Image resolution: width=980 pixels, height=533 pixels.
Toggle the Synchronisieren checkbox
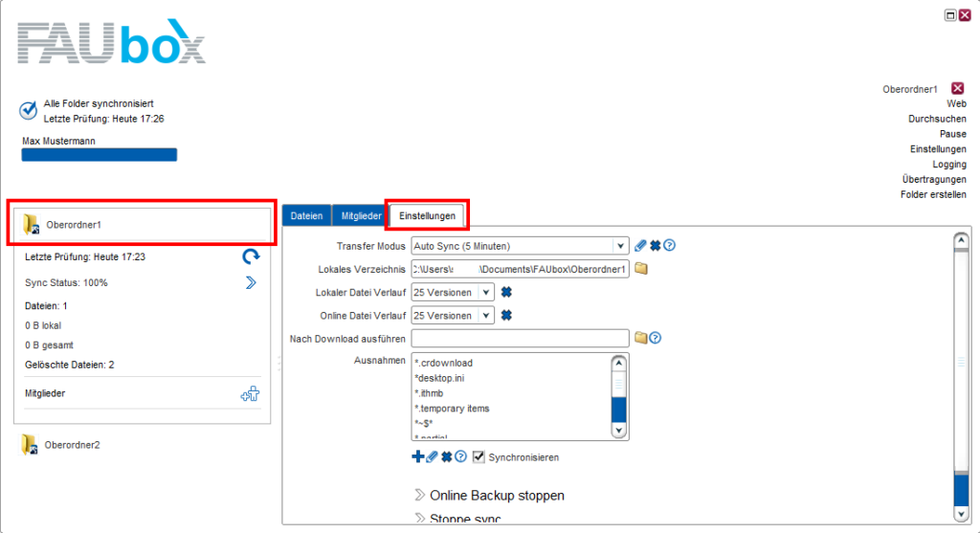point(479,457)
